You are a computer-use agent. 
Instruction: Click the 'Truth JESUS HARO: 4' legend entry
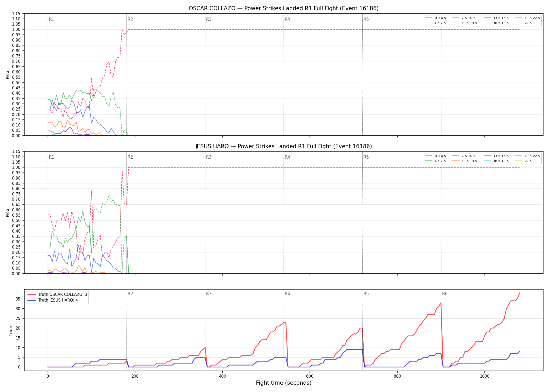click(x=53, y=300)
